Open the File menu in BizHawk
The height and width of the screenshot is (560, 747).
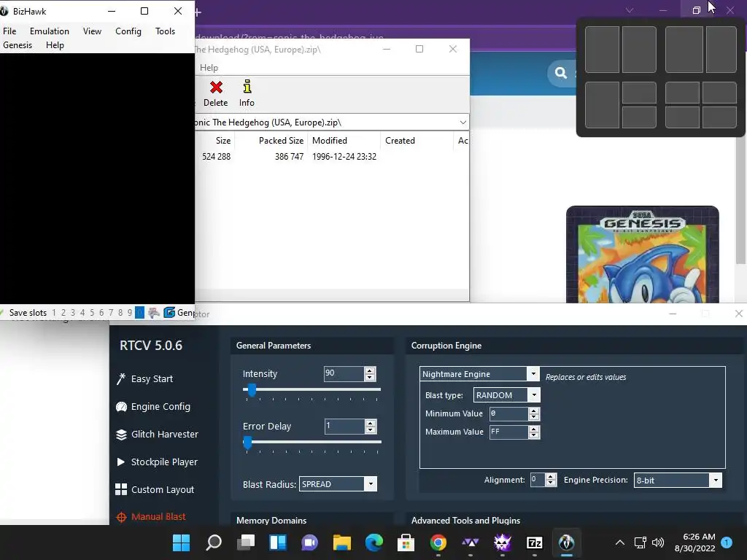click(x=9, y=31)
